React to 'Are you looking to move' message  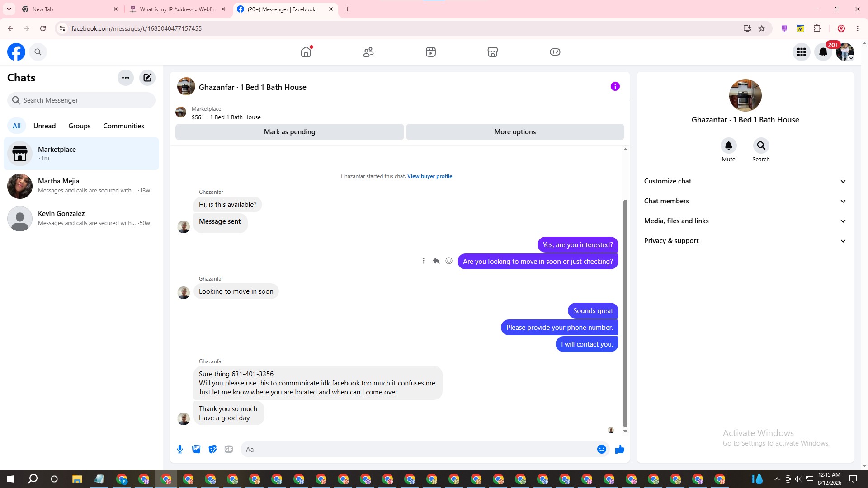pos(449,261)
